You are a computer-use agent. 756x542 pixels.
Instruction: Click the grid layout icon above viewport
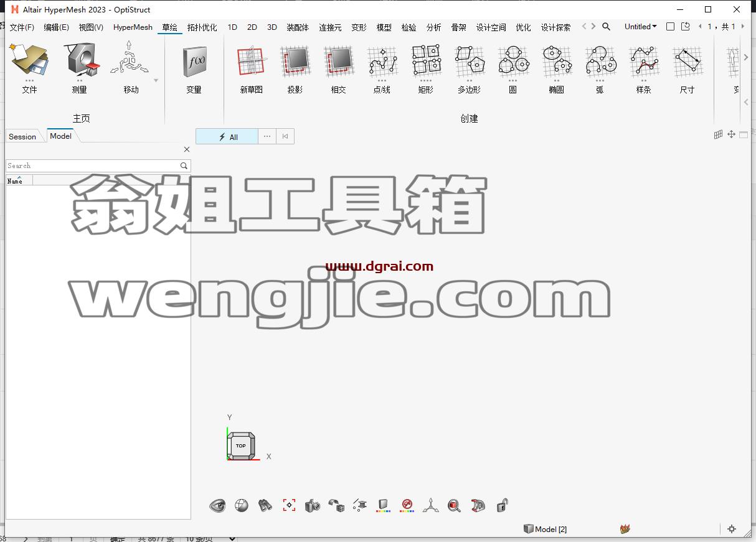[718, 134]
